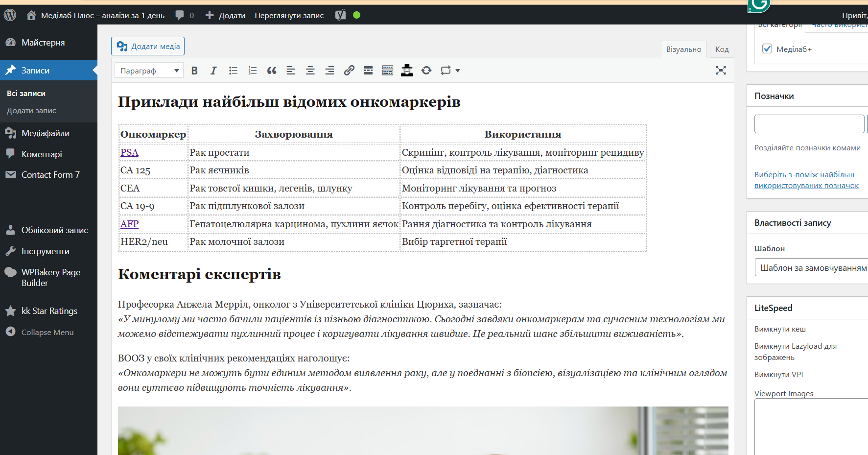Apply italic formatting
The height and width of the screenshot is (455, 868).
213,70
